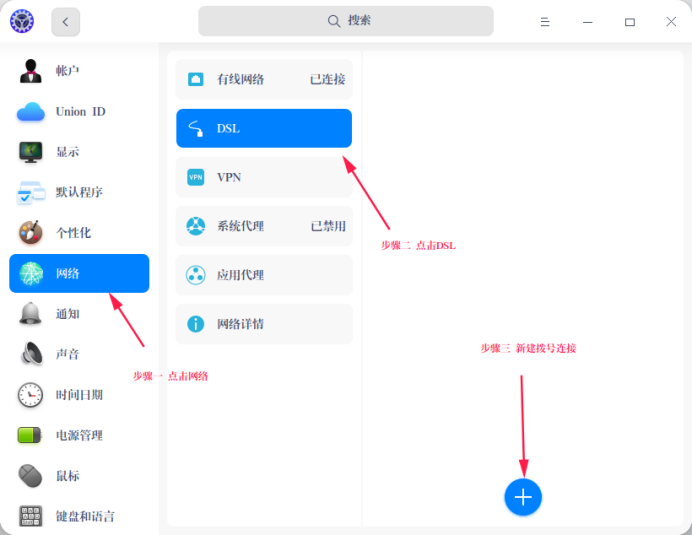692x535 pixels.
Task: Open the 有线网络 wired network entry
Action: 264,79
